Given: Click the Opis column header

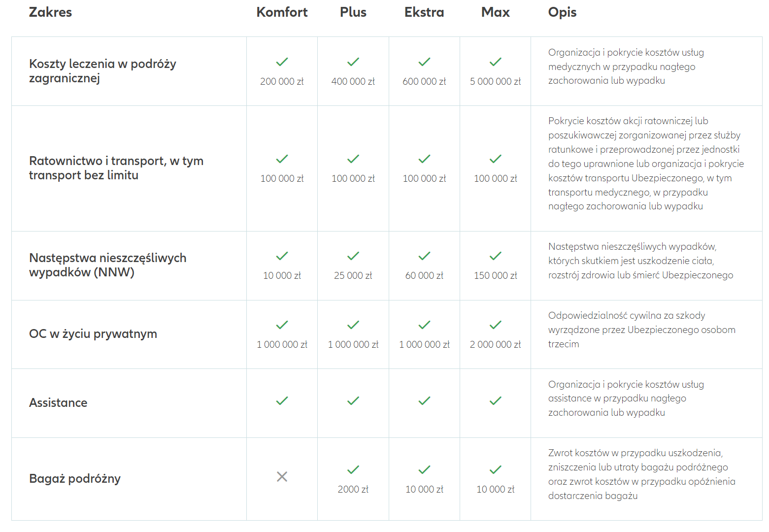Looking at the screenshot, I should point(562,12).
